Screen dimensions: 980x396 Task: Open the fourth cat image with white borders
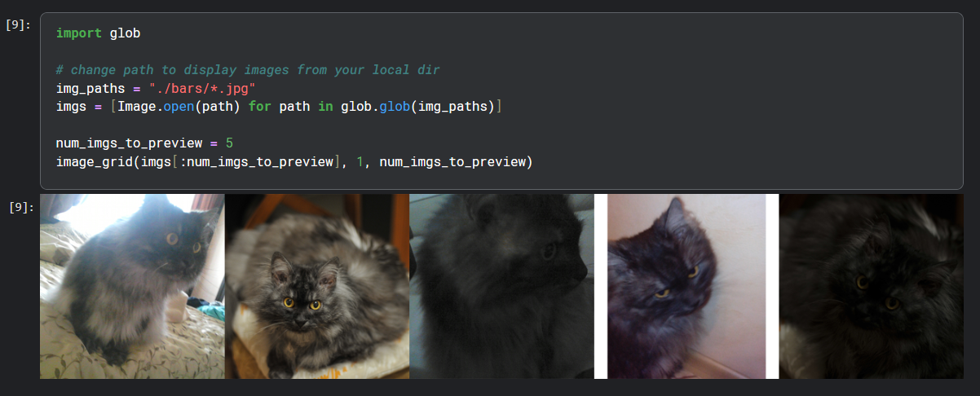point(686,286)
